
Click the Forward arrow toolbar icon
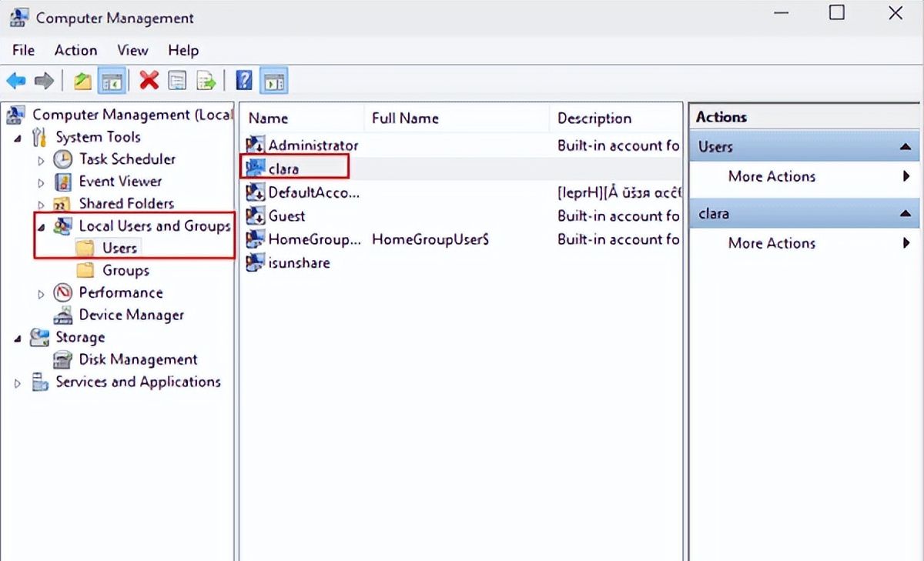pos(45,80)
